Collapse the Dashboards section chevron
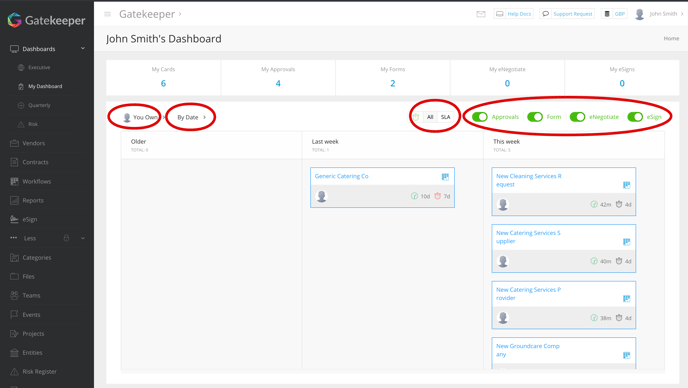 (82, 48)
